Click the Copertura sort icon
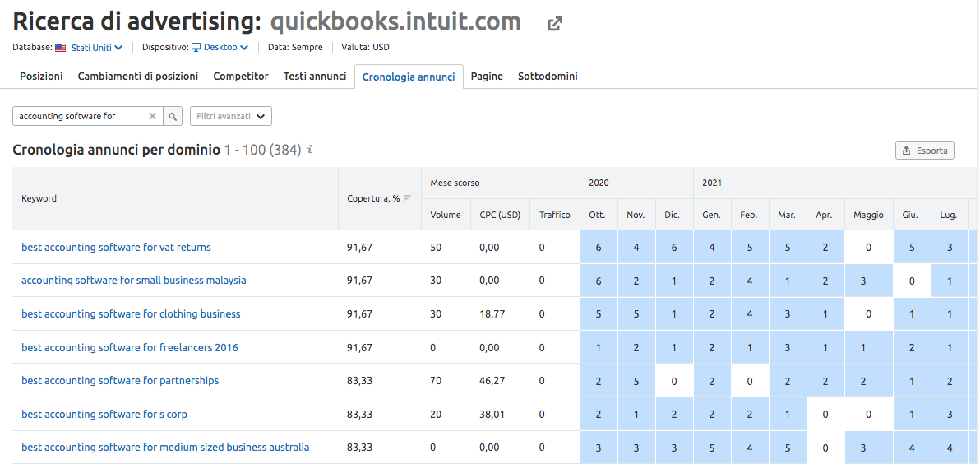The height and width of the screenshot is (464, 980). click(408, 199)
